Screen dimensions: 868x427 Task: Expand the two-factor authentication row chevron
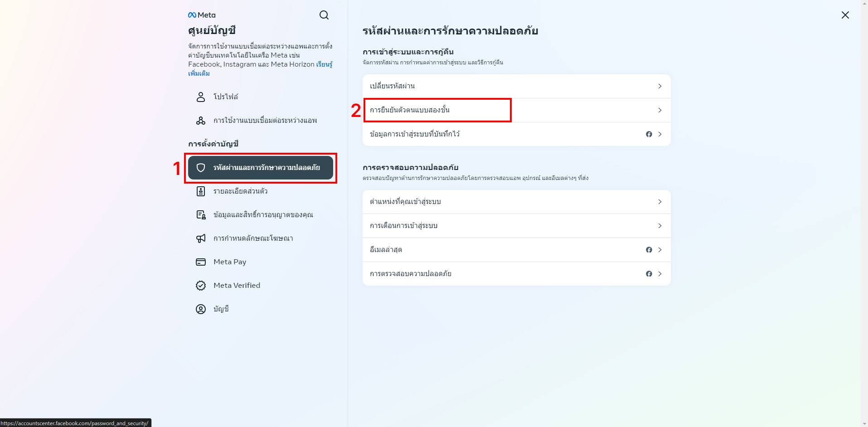click(660, 110)
